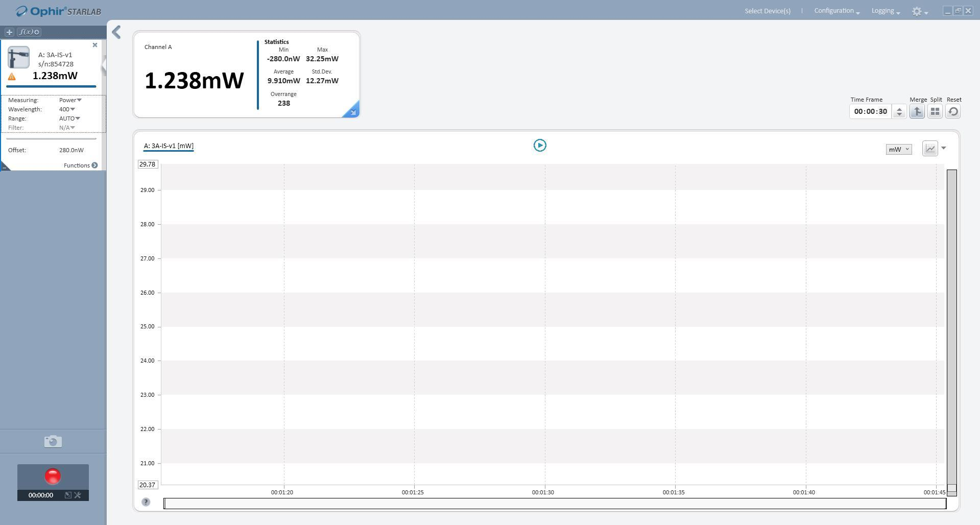Click the orange warning triangle icon
The height and width of the screenshot is (525, 980).
12,77
